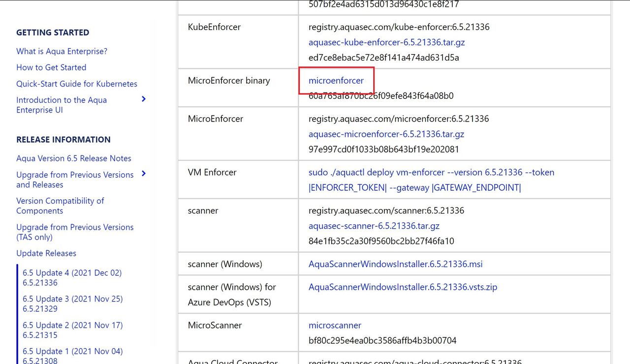Click the VM Enforcer table cell

click(238, 180)
